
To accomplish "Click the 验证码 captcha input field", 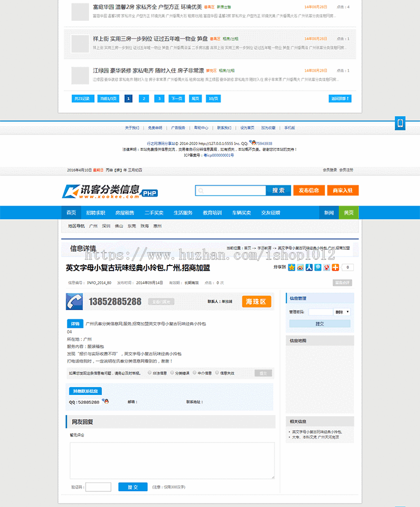I will 99,487.
